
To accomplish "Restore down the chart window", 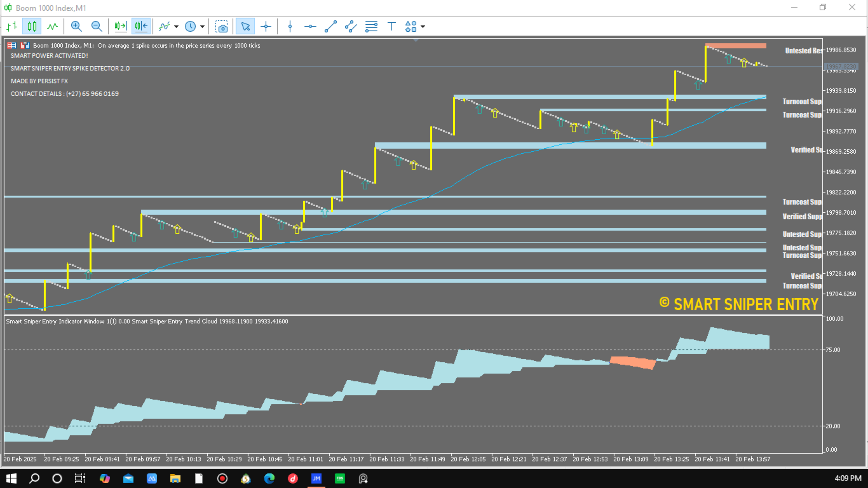I will pyautogui.click(x=823, y=7).
